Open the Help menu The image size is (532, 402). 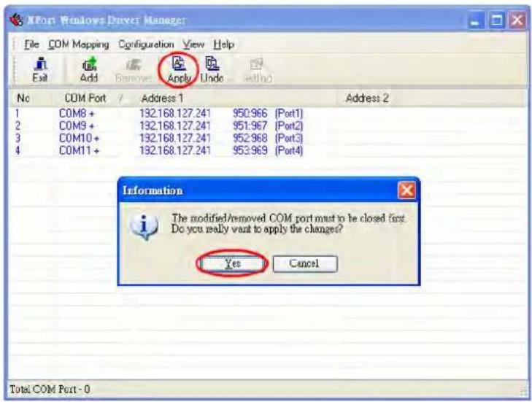[x=223, y=45]
